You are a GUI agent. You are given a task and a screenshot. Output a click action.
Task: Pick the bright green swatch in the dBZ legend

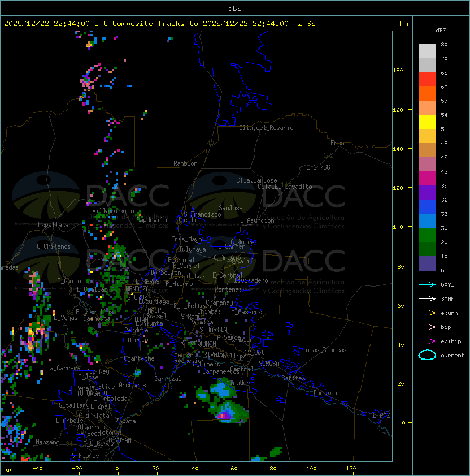click(427, 235)
